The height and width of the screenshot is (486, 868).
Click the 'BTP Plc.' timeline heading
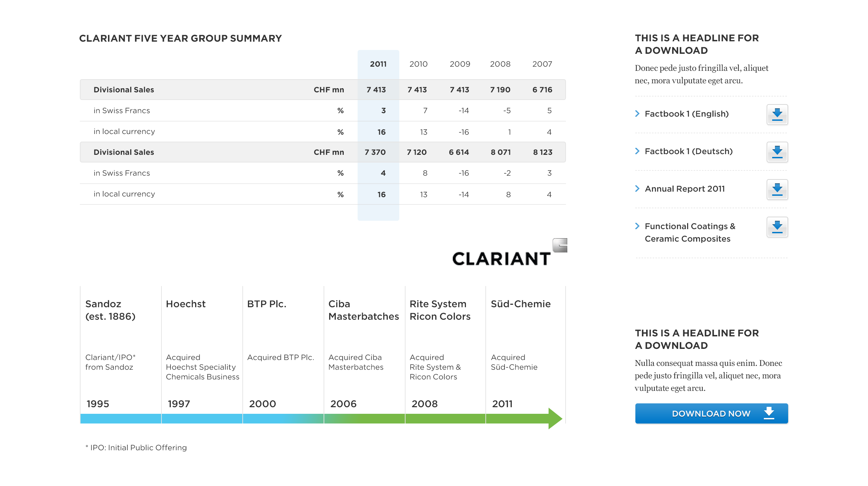click(267, 304)
